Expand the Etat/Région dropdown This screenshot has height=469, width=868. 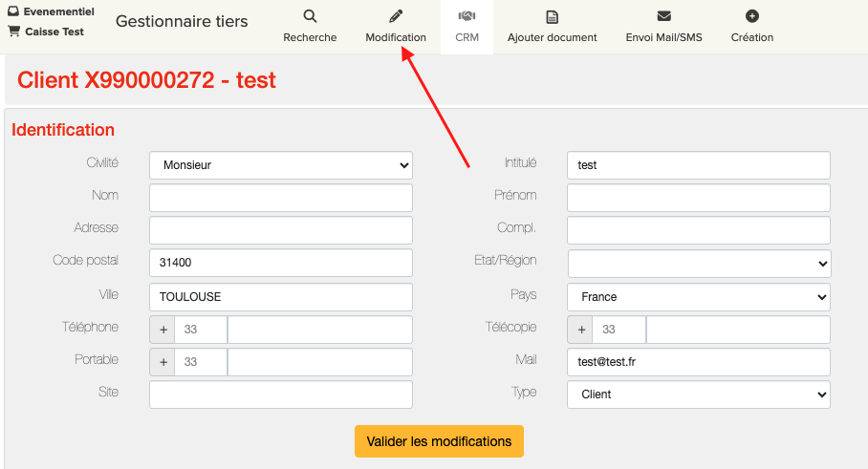tap(699, 264)
